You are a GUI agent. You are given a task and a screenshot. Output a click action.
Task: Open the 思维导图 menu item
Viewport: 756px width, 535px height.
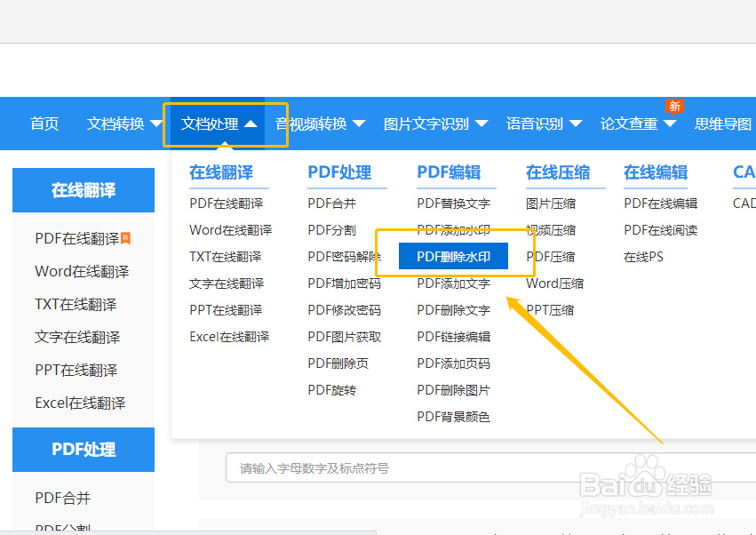tap(722, 124)
